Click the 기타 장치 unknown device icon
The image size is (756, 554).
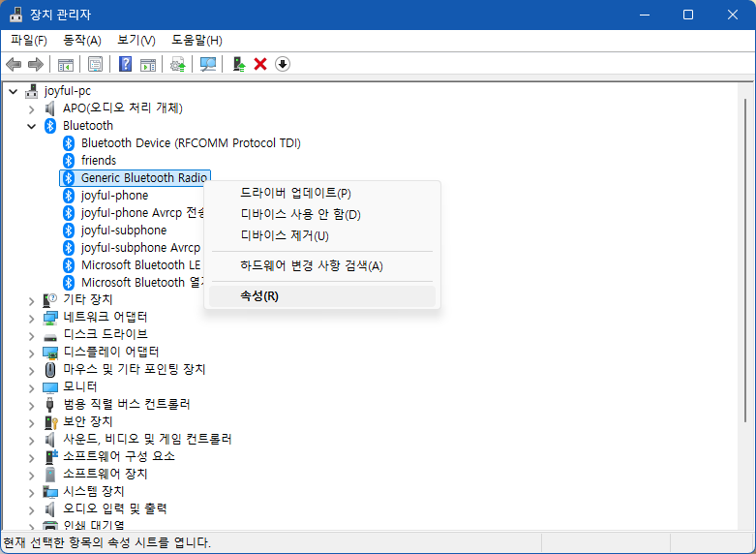pos(49,300)
